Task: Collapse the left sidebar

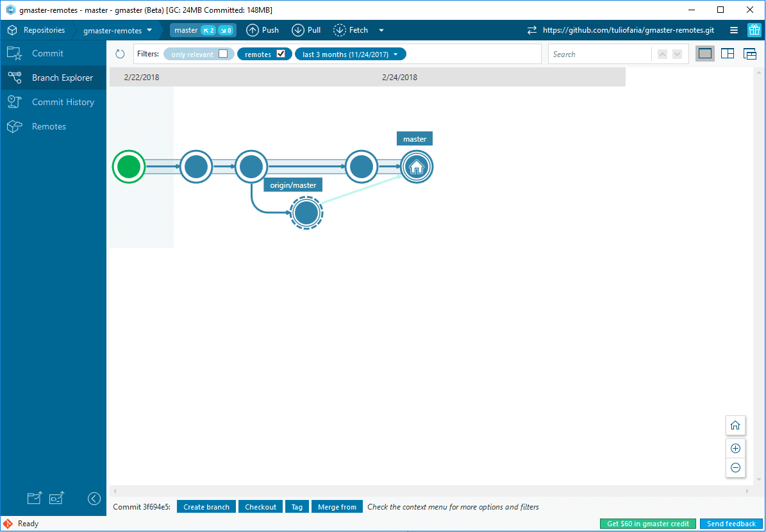Action: pos(94,498)
